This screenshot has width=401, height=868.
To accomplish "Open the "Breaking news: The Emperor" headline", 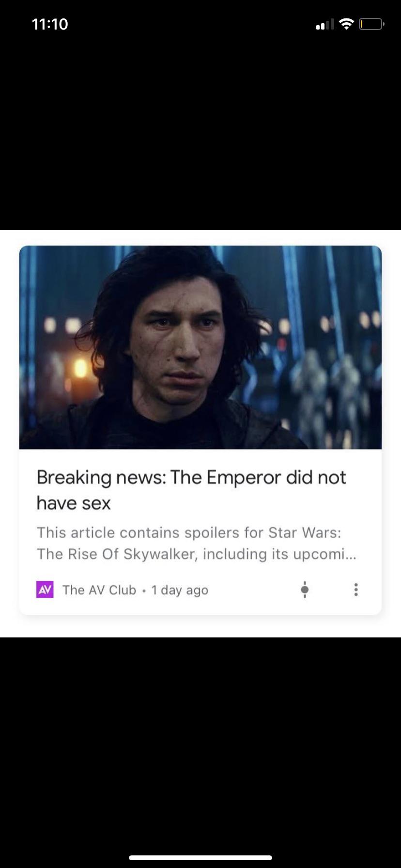I will click(x=191, y=478).
